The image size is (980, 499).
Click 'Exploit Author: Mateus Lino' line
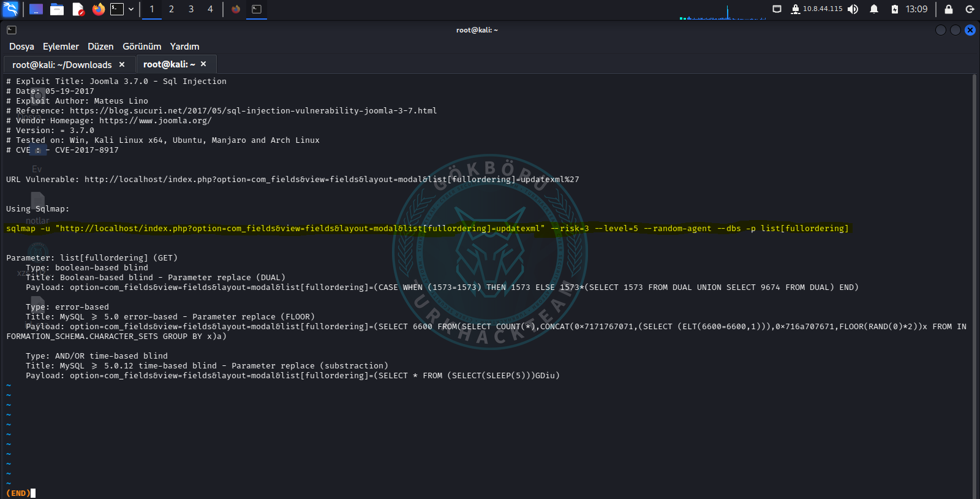77,101
